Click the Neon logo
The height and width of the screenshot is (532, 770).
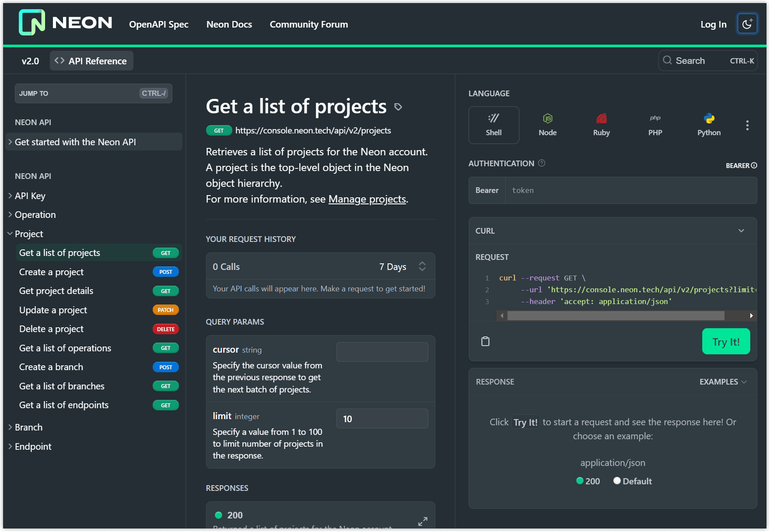(x=66, y=23)
